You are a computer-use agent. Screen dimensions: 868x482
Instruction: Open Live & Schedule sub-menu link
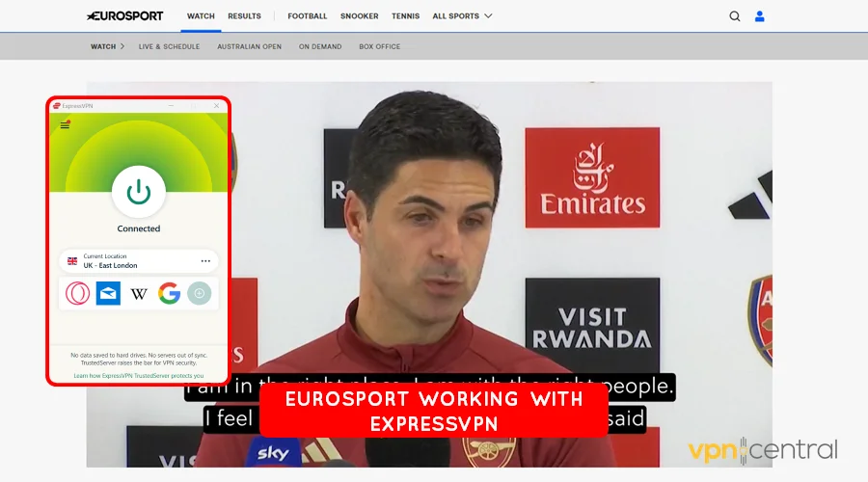[x=169, y=46]
